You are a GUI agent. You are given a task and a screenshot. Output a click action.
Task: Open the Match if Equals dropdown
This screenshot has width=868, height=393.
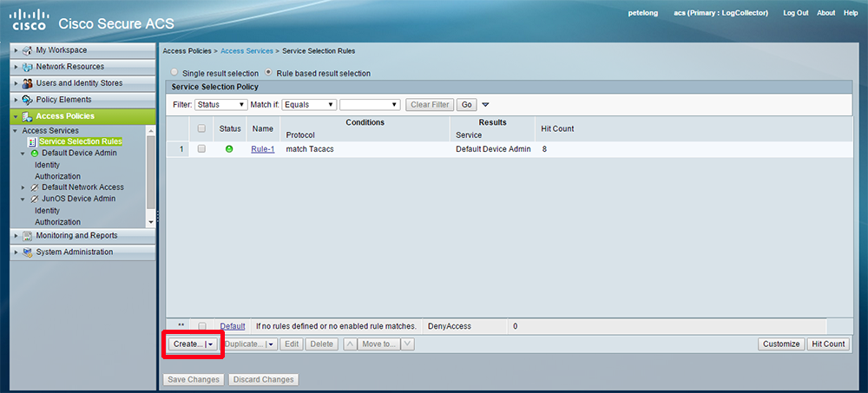pos(309,105)
